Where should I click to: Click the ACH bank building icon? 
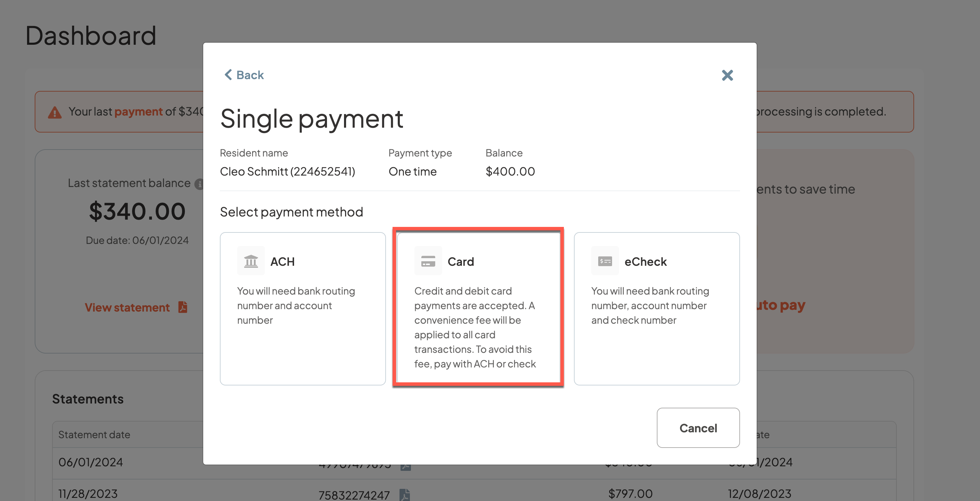(251, 261)
